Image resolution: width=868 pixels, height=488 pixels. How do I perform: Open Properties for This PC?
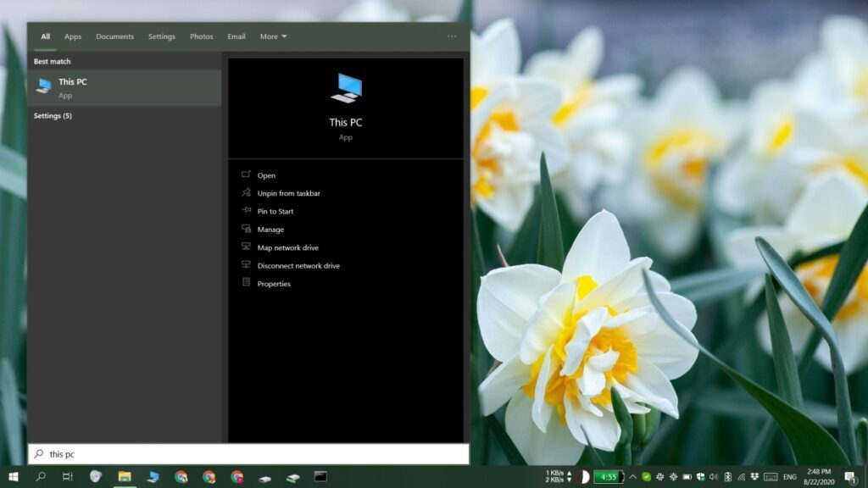[x=275, y=284]
